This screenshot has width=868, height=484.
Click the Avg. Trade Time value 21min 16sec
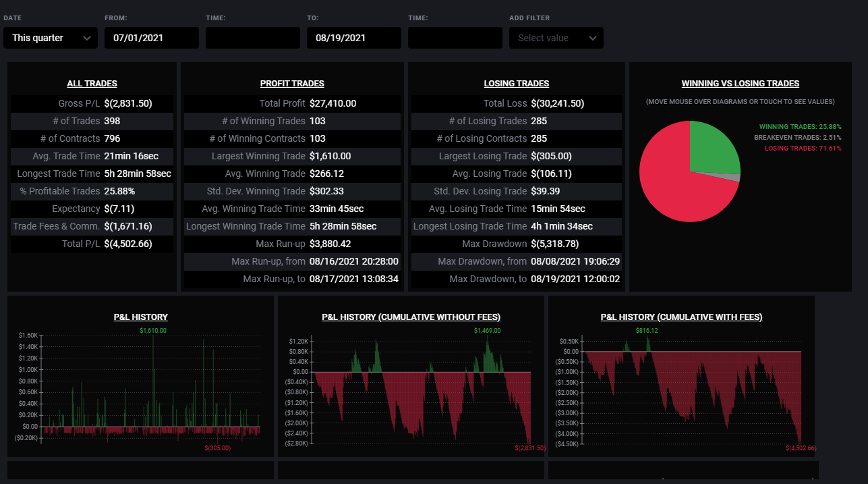(x=131, y=156)
